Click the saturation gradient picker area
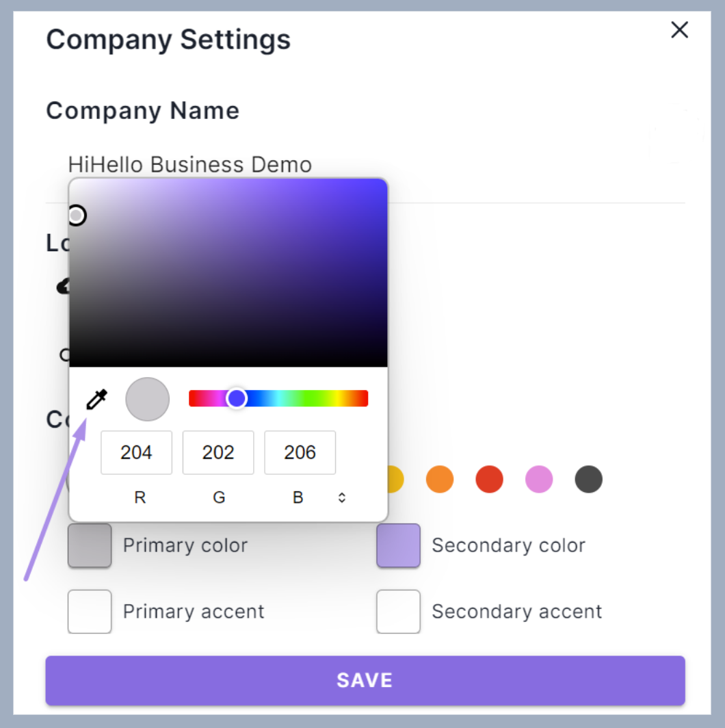 coord(228,273)
